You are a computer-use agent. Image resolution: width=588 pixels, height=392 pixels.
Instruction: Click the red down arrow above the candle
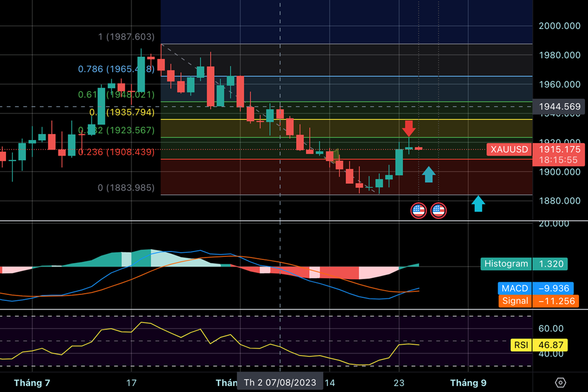pos(409,128)
